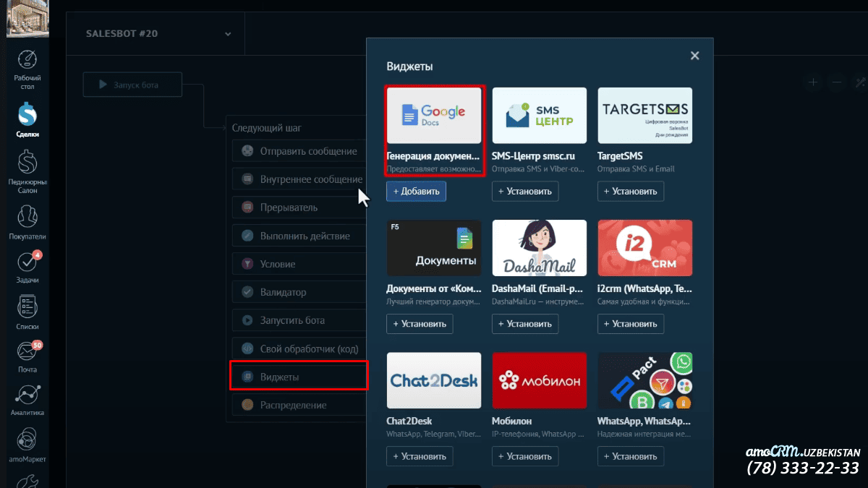Click the 'DashaMail.ru — инструме…' description

point(539,302)
